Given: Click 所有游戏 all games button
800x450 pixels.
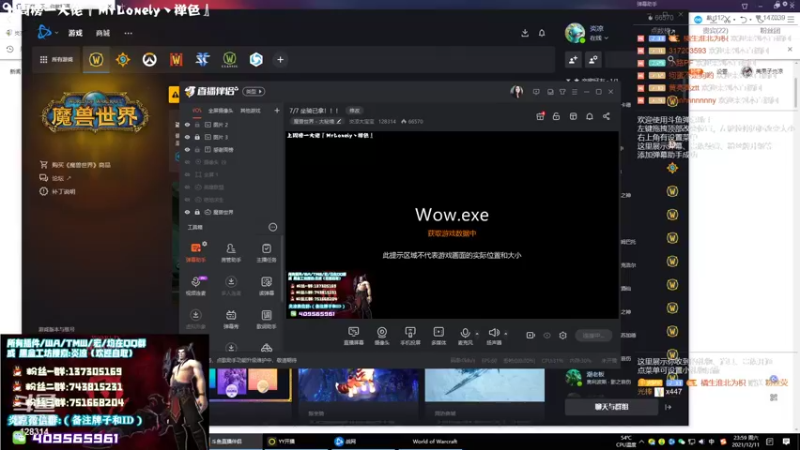Looking at the screenshot, I should (57, 60).
